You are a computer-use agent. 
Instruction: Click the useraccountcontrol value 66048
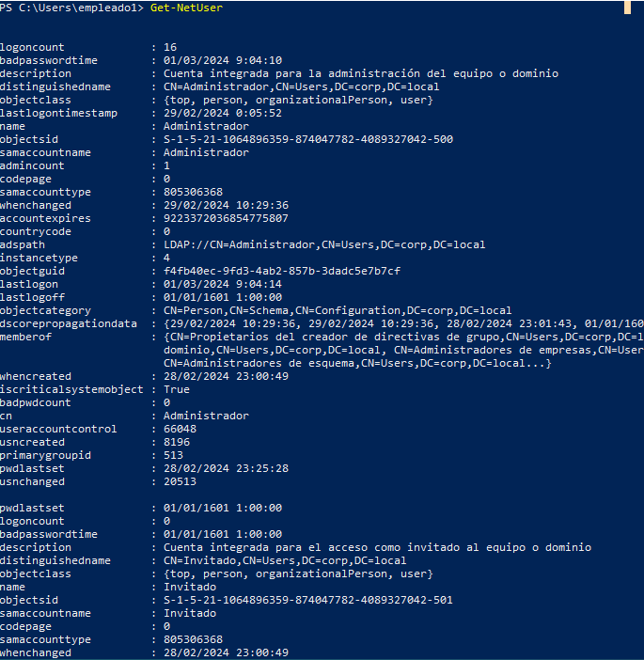click(x=180, y=429)
